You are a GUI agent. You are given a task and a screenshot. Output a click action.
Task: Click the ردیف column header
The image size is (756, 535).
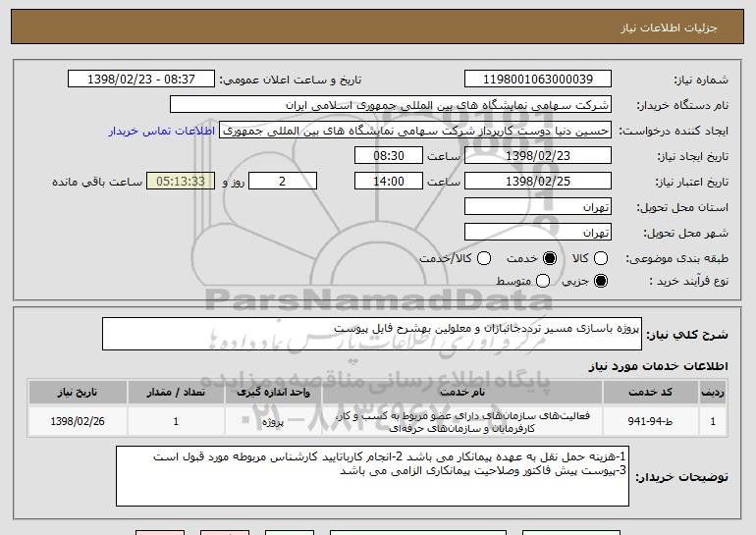(x=713, y=393)
